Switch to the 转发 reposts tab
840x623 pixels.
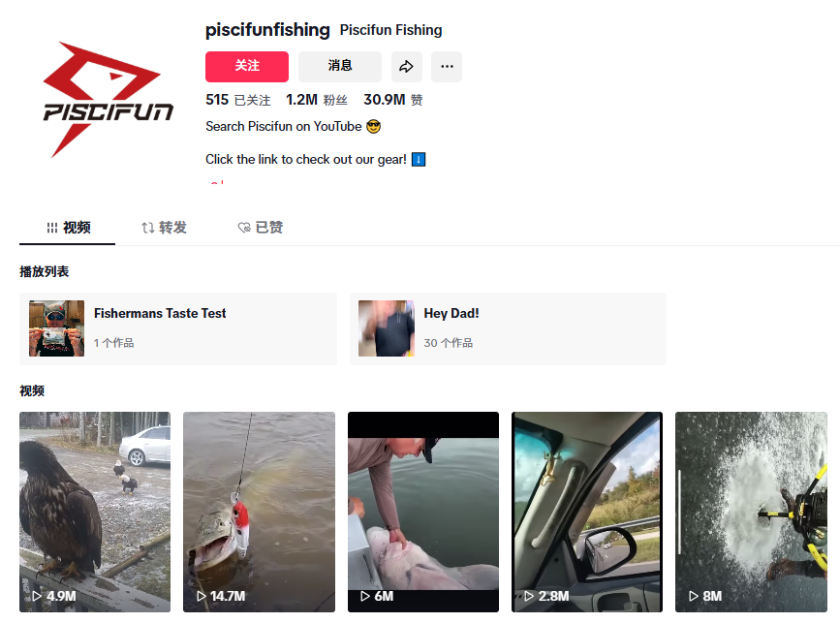tap(164, 228)
